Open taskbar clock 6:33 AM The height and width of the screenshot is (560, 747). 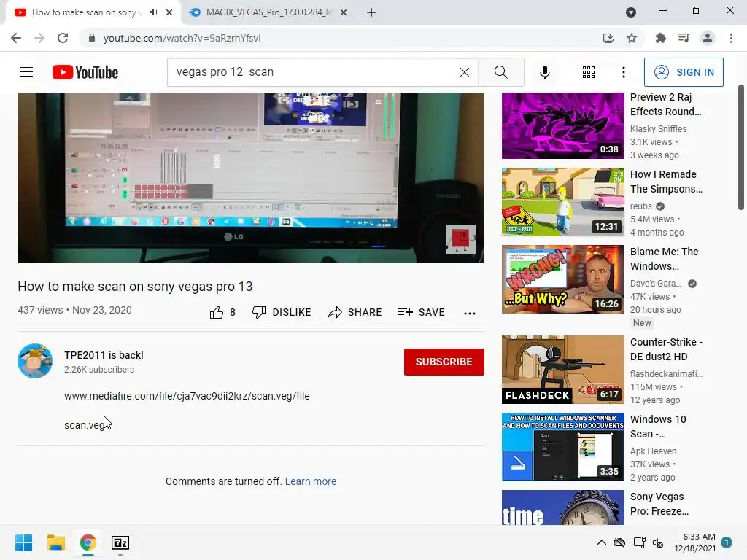point(695,542)
